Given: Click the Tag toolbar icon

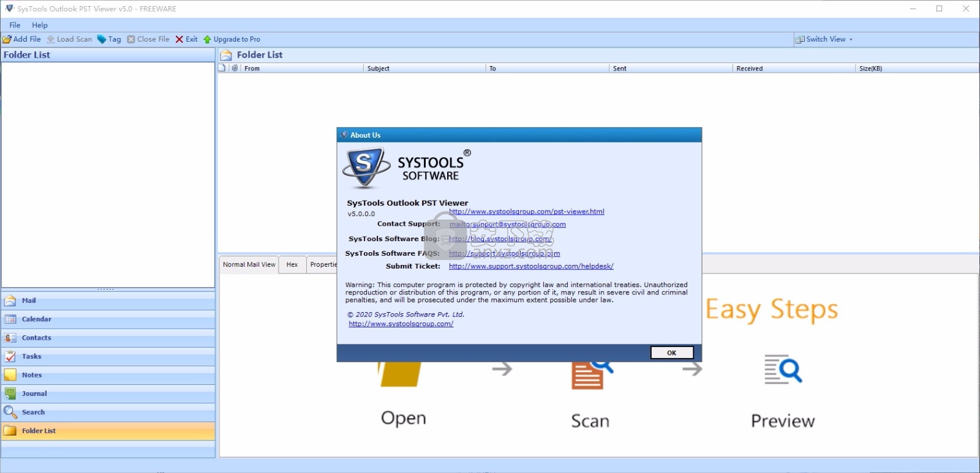Looking at the screenshot, I should [102, 39].
